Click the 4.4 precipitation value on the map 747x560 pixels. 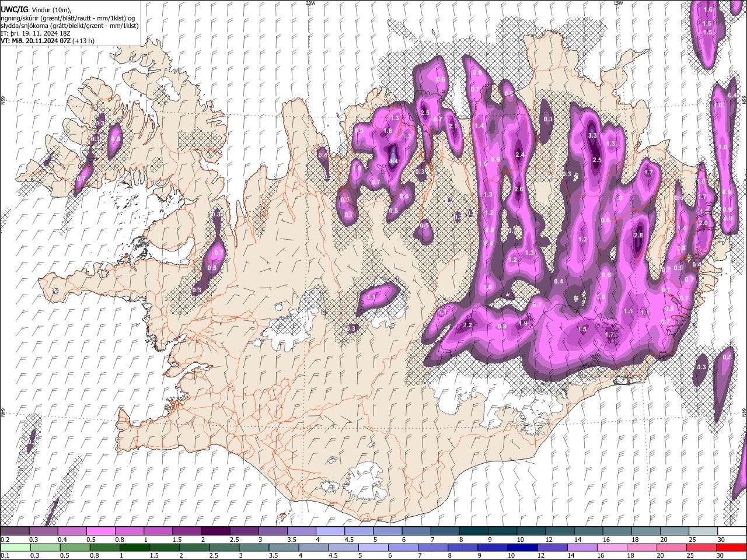click(x=393, y=161)
